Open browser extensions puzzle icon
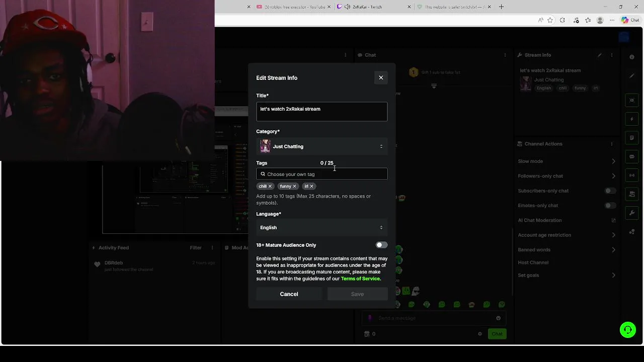 coord(562,20)
